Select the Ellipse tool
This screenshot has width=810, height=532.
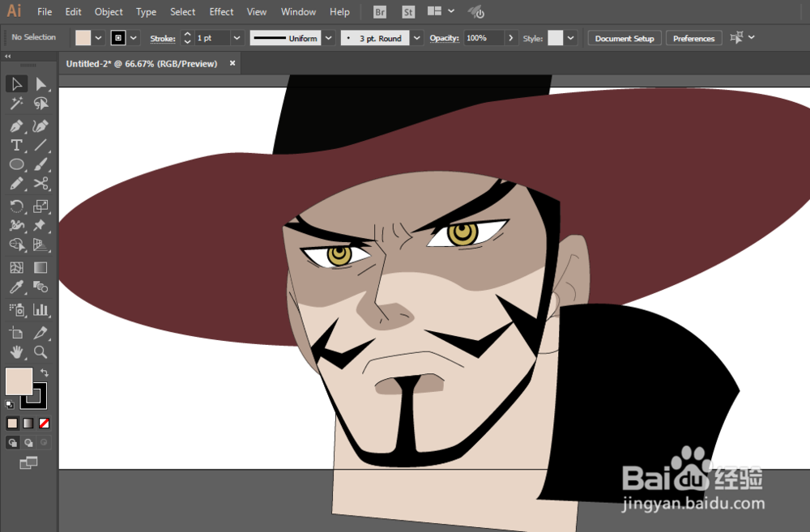[16, 164]
